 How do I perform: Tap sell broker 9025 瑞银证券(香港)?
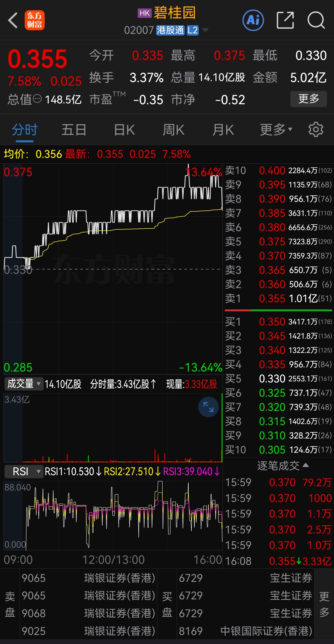[x=88, y=631]
